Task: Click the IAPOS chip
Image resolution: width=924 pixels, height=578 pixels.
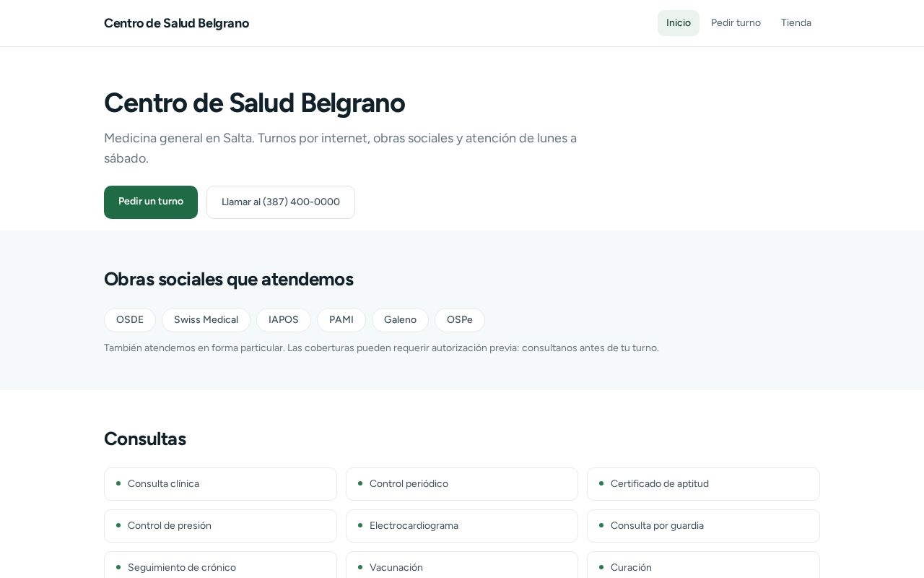Action: [284, 320]
